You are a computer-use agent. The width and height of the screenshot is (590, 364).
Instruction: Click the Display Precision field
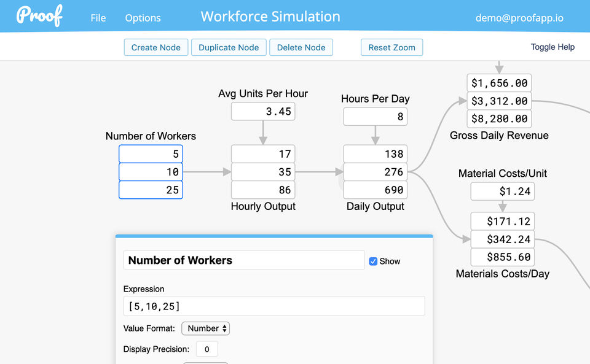tap(207, 349)
